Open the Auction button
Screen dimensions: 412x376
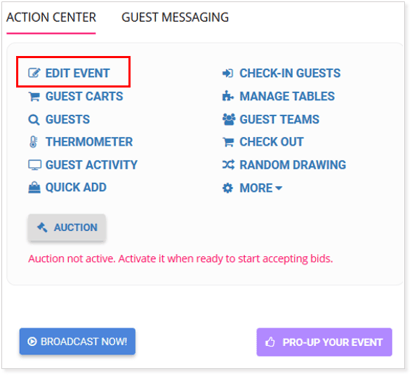point(67,227)
